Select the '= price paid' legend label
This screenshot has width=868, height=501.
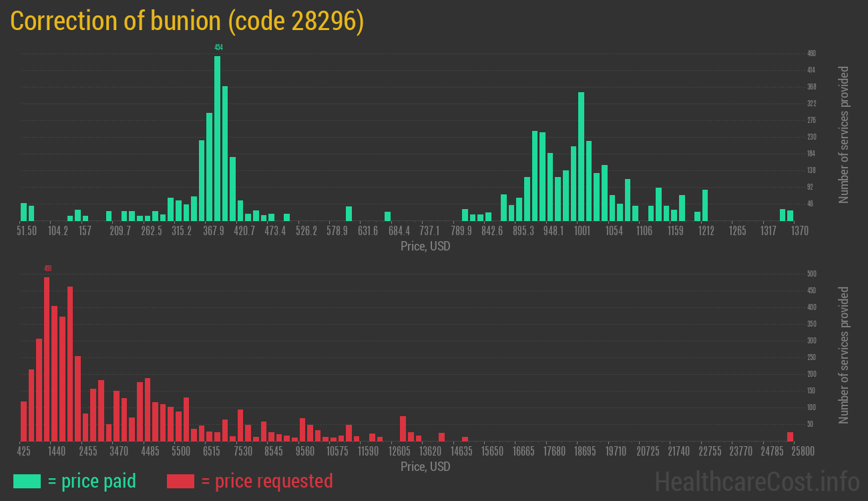click(91, 481)
